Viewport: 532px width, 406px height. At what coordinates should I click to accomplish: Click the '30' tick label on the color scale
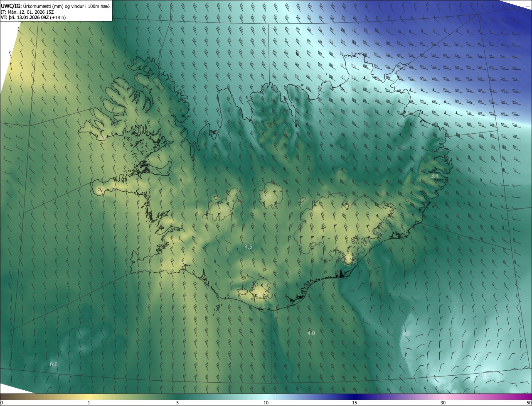[x=443, y=403]
